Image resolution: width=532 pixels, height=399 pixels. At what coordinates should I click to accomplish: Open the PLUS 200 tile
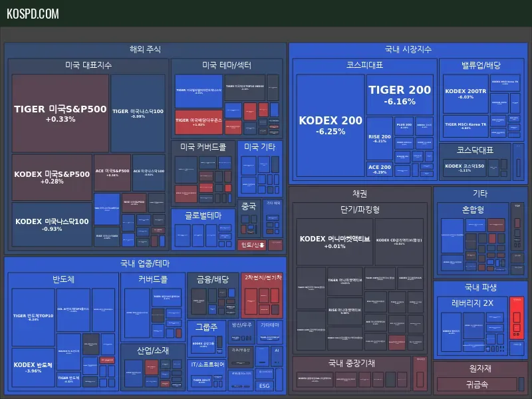(x=404, y=126)
